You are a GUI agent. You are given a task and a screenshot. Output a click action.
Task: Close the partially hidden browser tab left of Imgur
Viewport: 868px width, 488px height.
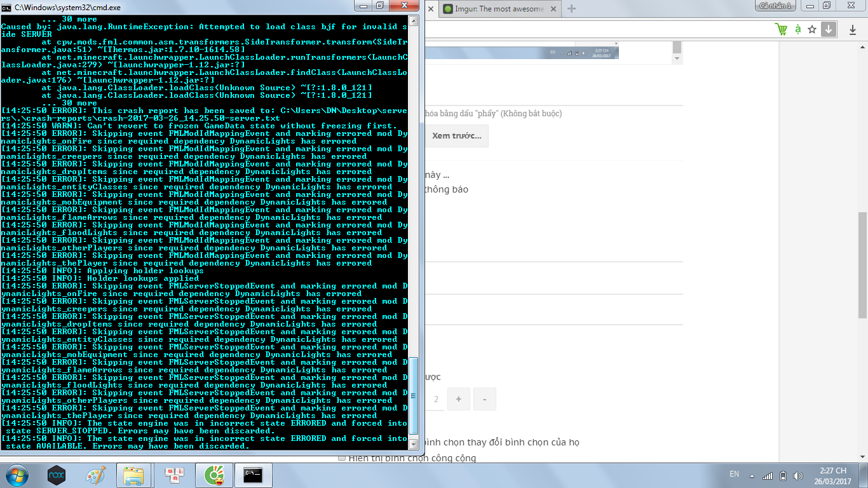coord(430,9)
